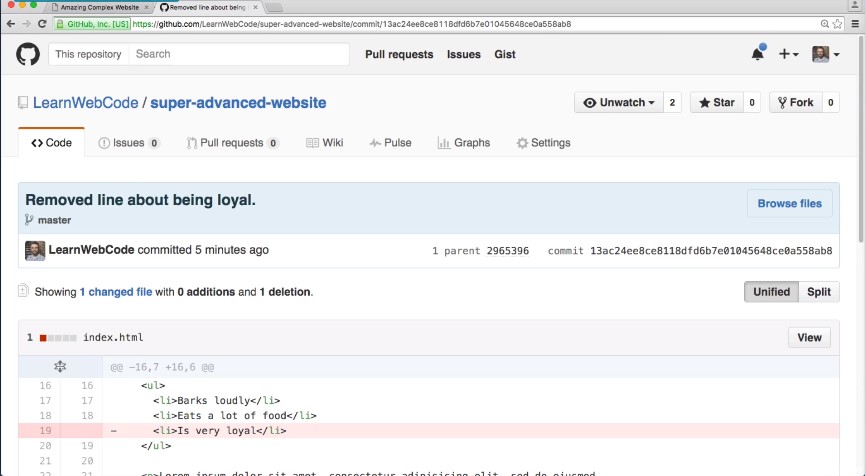
Task: Click the LearnWebCode committer avatar
Action: pyautogui.click(x=35, y=251)
